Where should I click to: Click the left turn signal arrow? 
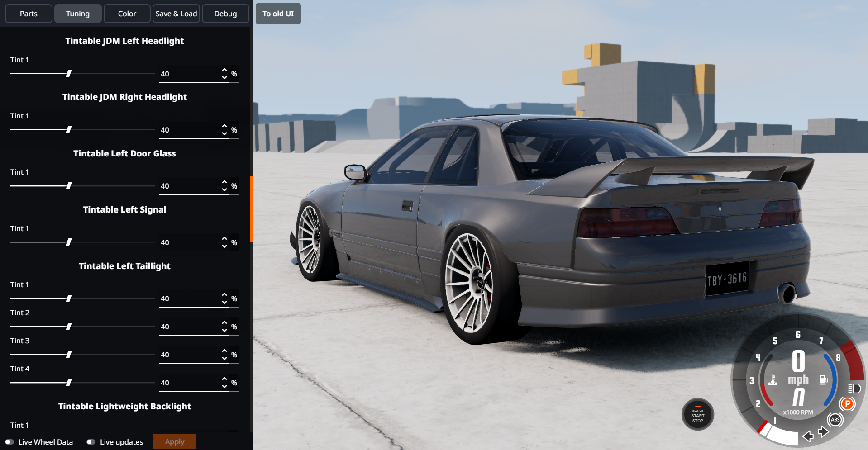808,436
